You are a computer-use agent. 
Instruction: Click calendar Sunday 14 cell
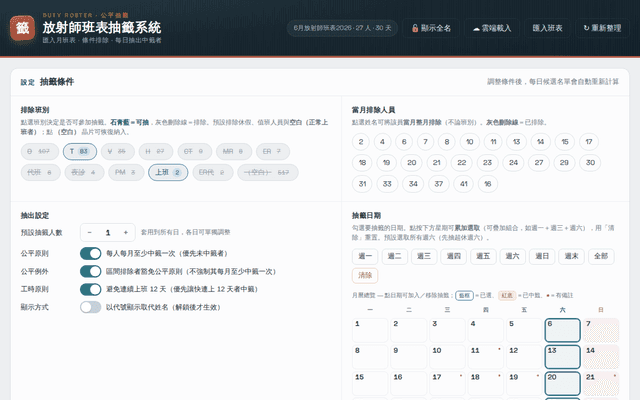[x=601, y=357]
